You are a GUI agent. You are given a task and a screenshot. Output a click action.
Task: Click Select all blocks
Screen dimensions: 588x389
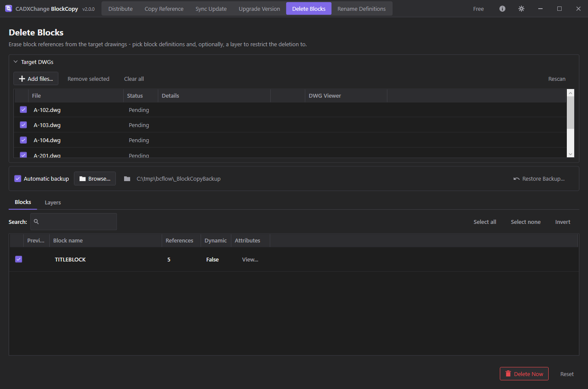pyautogui.click(x=485, y=222)
